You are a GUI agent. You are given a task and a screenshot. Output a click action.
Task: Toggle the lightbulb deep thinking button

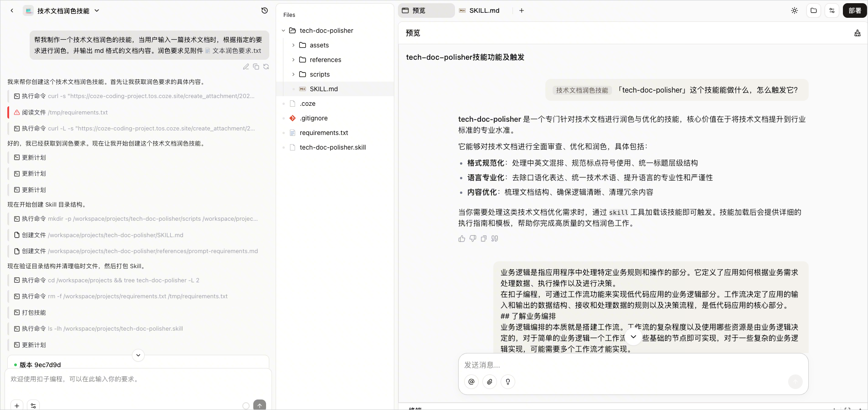(x=508, y=382)
